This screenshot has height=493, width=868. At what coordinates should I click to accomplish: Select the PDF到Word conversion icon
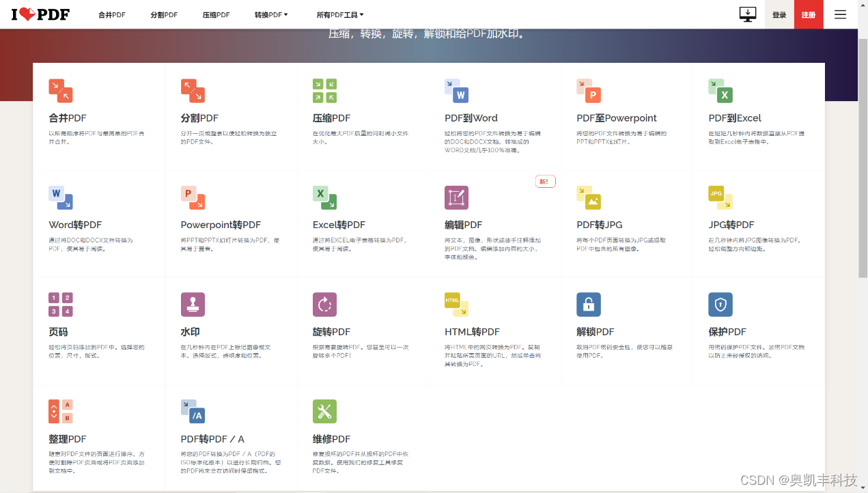(456, 91)
